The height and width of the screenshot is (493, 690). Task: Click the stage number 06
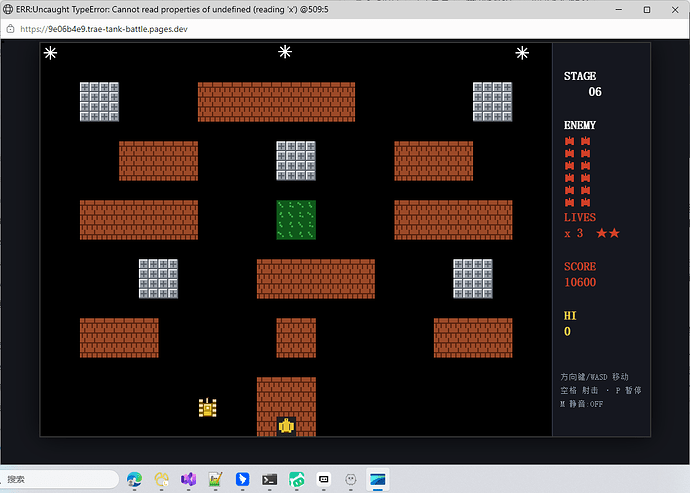pos(595,92)
